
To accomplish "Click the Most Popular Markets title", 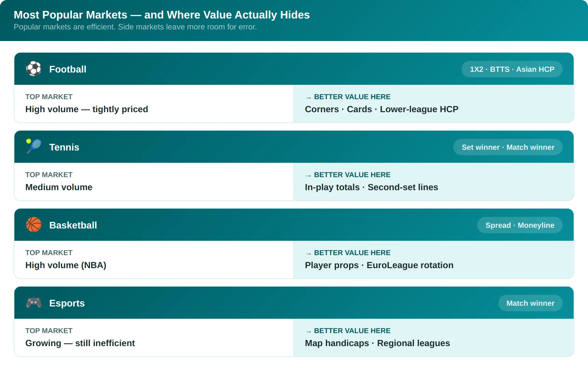I will [x=162, y=15].
